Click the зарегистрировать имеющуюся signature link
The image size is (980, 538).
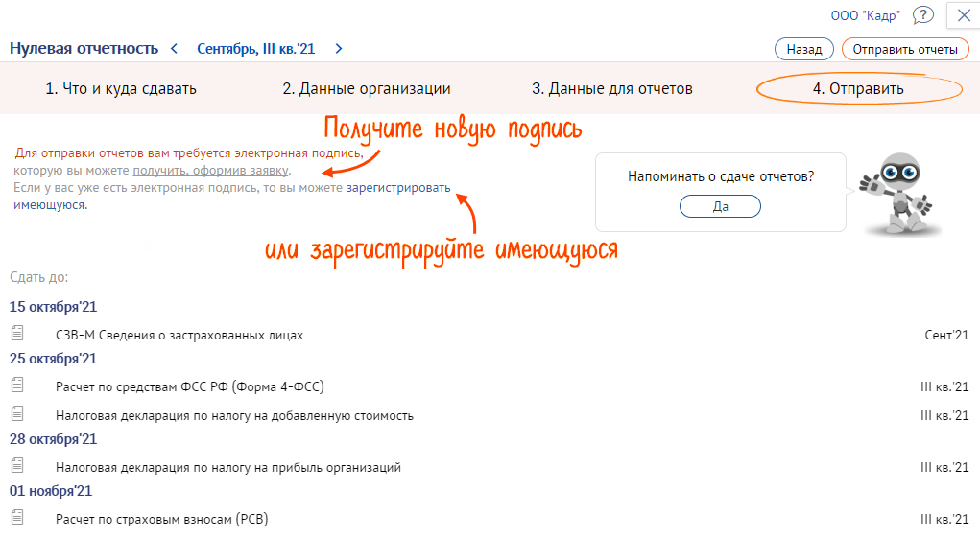[x=397, y=189]
